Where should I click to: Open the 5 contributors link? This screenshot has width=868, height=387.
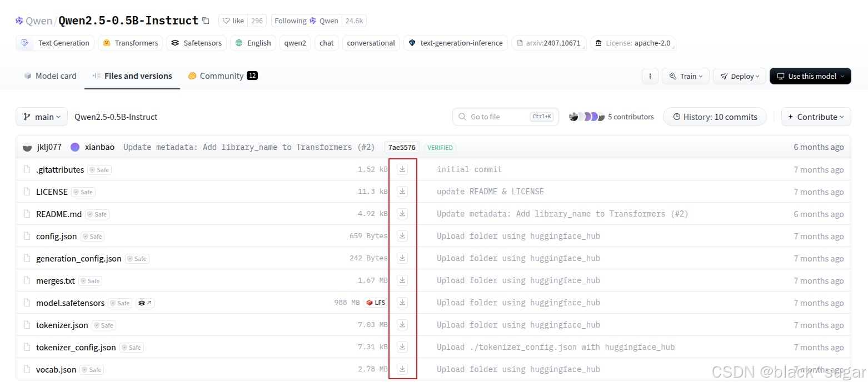pos(631,117)
